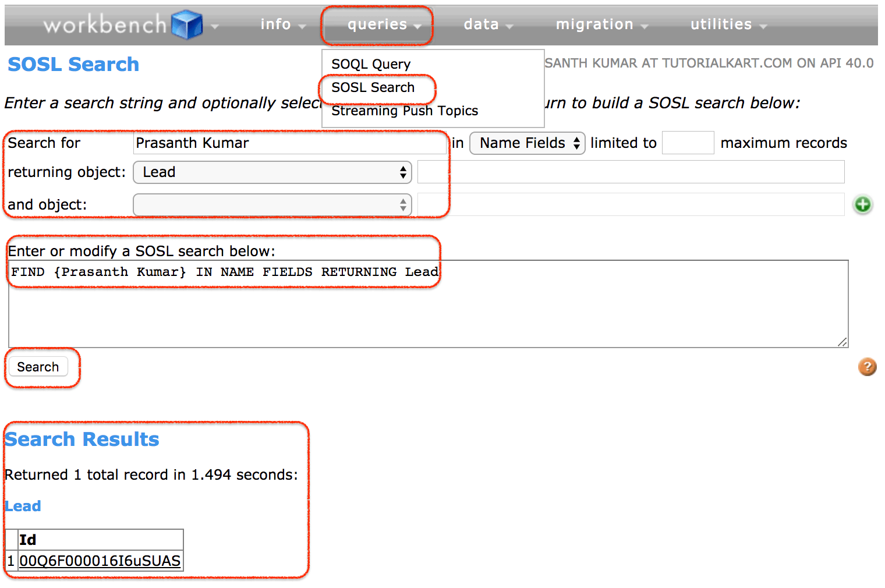Select Streaming Push Topics menu entry

click(404, 111)
